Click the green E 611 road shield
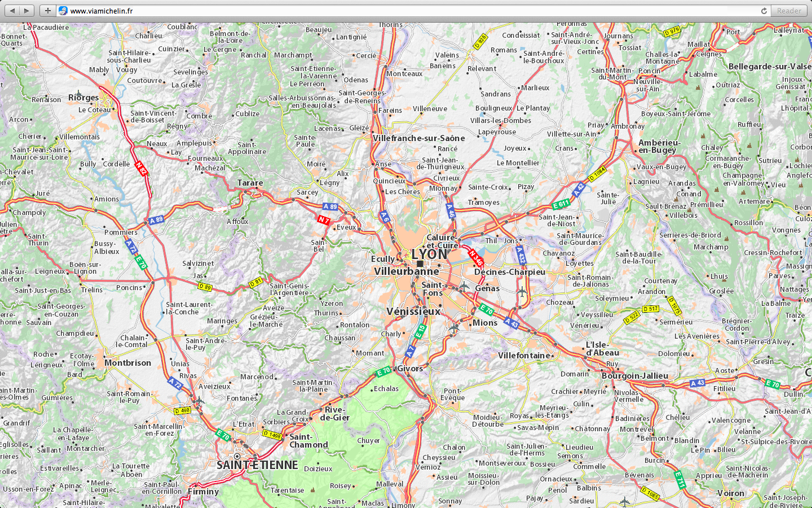 [x=561, y=204]
